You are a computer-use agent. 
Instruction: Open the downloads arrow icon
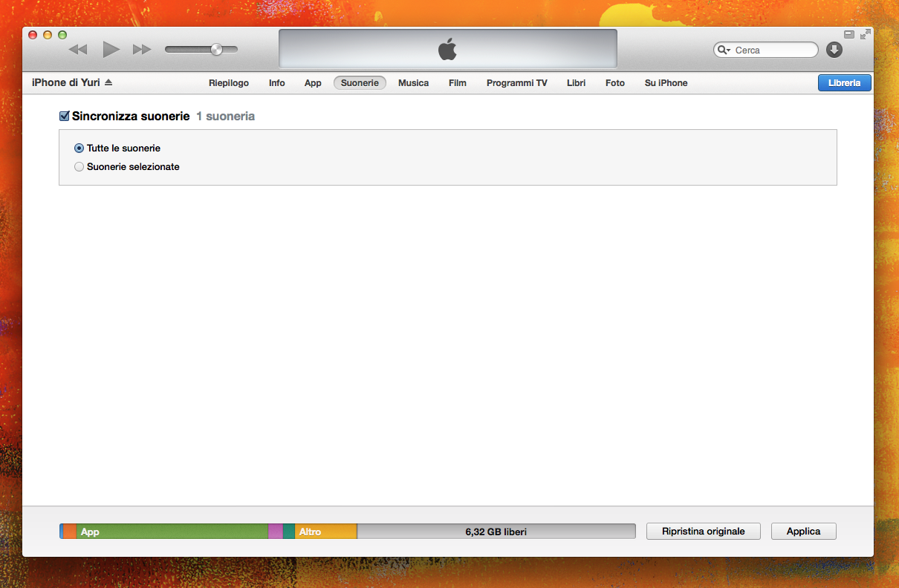pyautogui.click(x=834, y=50)
